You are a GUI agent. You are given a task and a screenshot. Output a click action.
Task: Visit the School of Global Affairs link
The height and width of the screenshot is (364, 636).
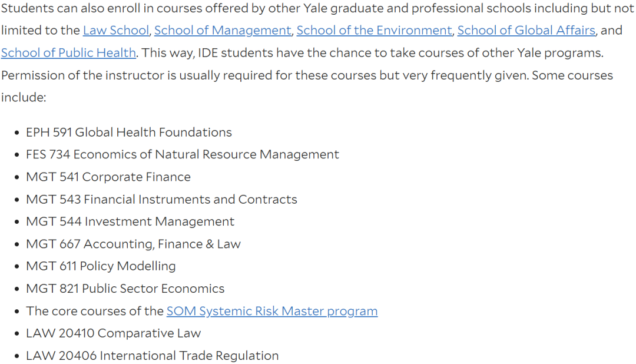pos(526,31)
